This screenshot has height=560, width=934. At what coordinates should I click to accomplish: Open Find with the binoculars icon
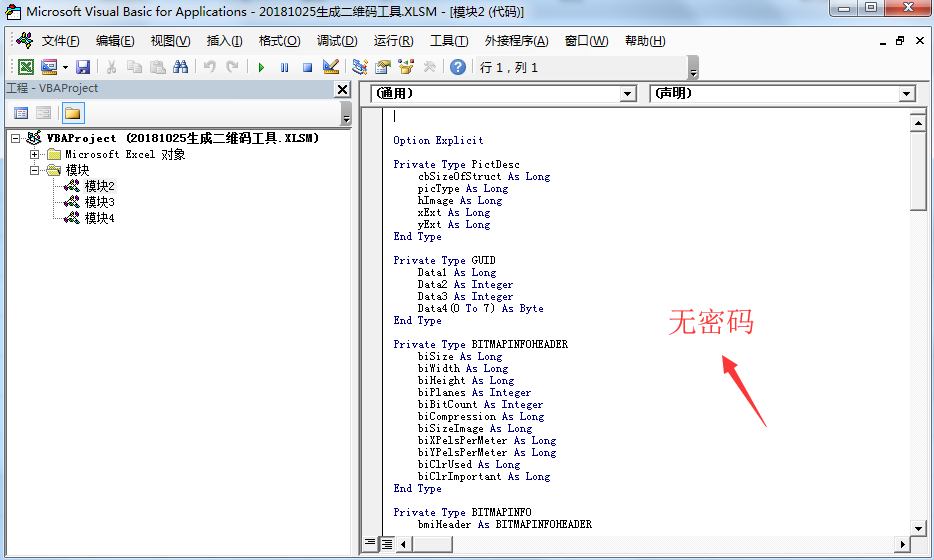click(180, 67)
